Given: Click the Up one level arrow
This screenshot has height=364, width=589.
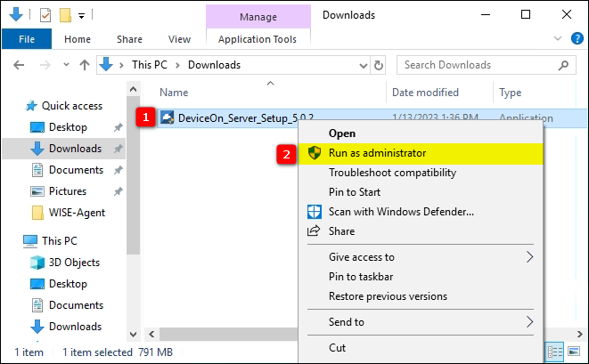Looking at the screenshot, I should 85,65.
